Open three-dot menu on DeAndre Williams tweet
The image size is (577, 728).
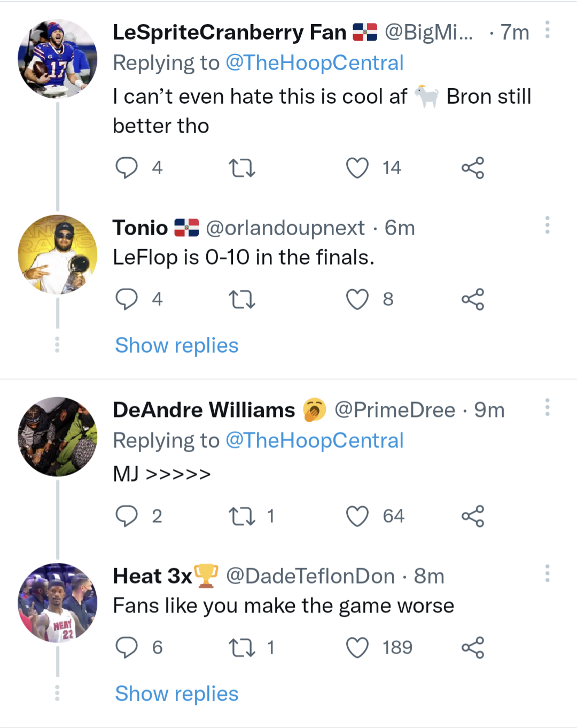tap(547, 407)
